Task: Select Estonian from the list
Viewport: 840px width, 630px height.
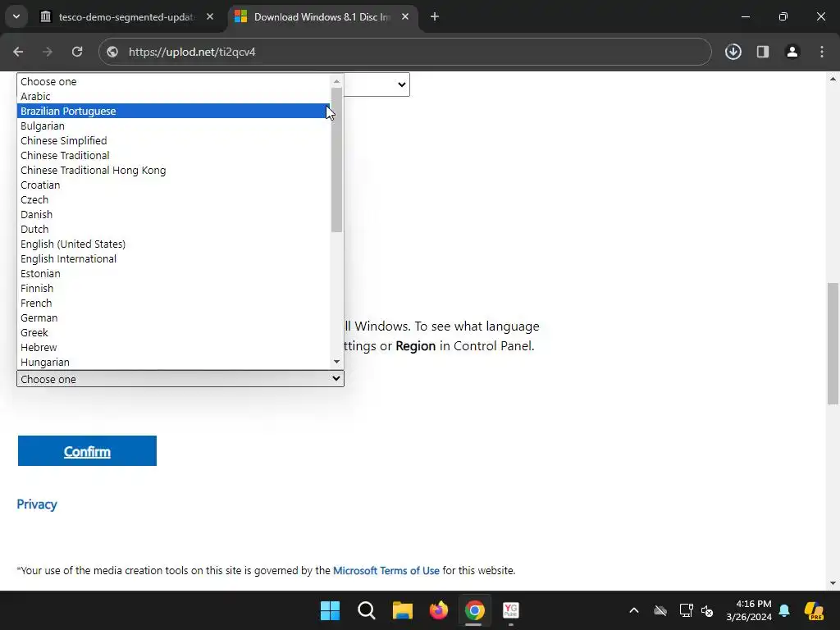Action: (x=174, y=273)
